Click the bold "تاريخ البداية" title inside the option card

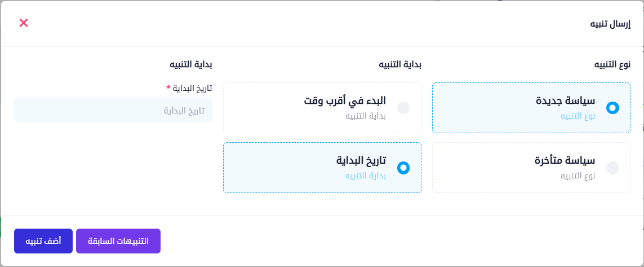(361, 161)
